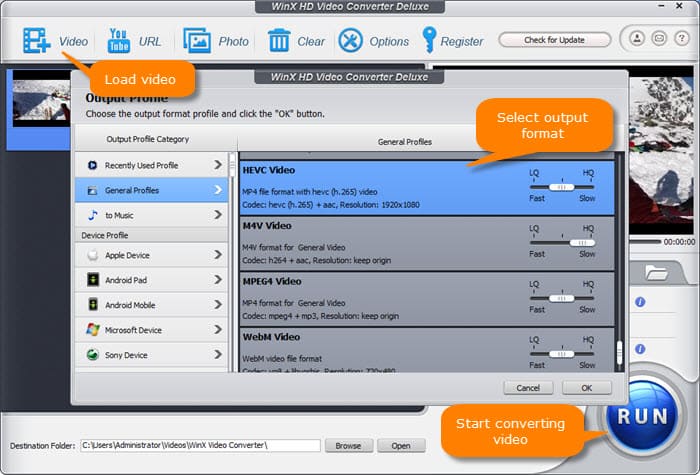700x475 pixels.
Task: Expand Android Pad chevron
Action: 218,279
